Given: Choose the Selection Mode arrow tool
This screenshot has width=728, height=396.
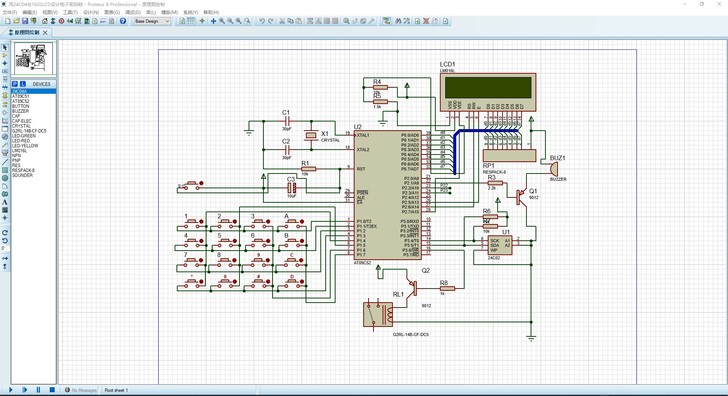Looking at the screenshot, I should (x=5, y=47).
